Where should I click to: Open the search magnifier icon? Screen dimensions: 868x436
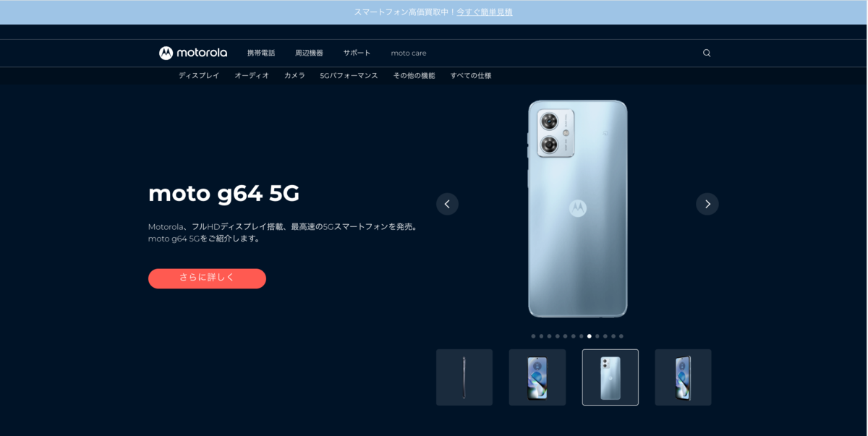pyautogui.click(x=707, y=53)
